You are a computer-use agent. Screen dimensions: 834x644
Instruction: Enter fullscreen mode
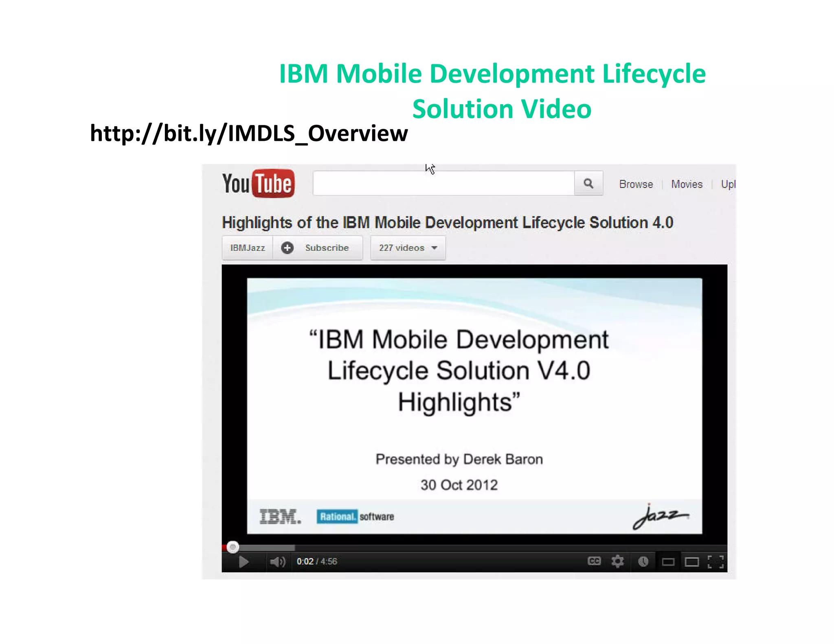click(715, 562)
